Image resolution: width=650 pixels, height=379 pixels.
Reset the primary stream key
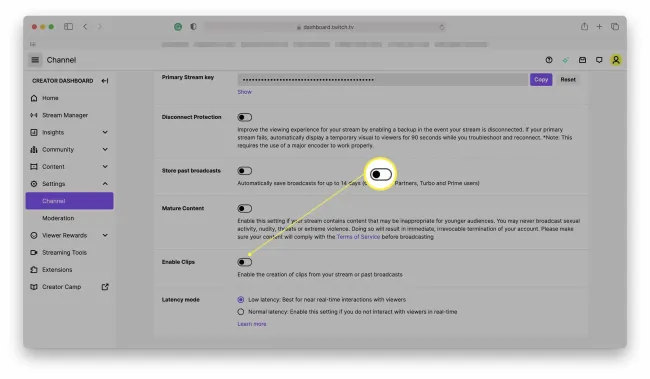(x=568, y=80)
